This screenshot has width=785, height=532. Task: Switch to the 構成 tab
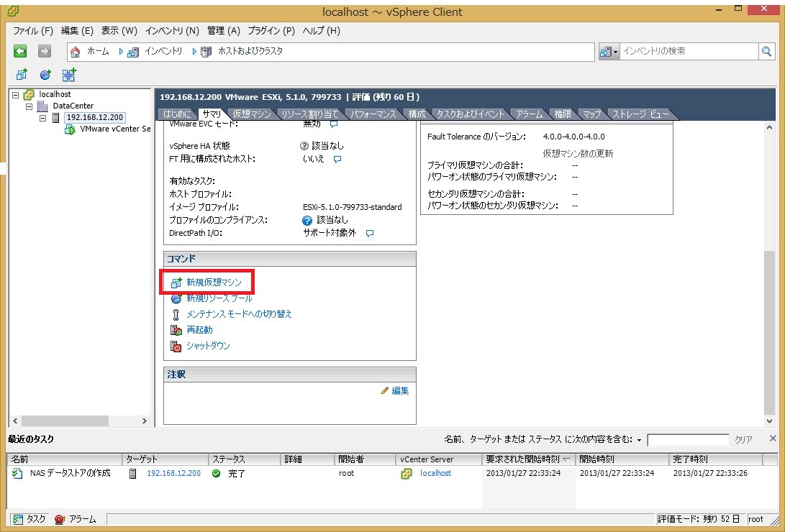417,114
